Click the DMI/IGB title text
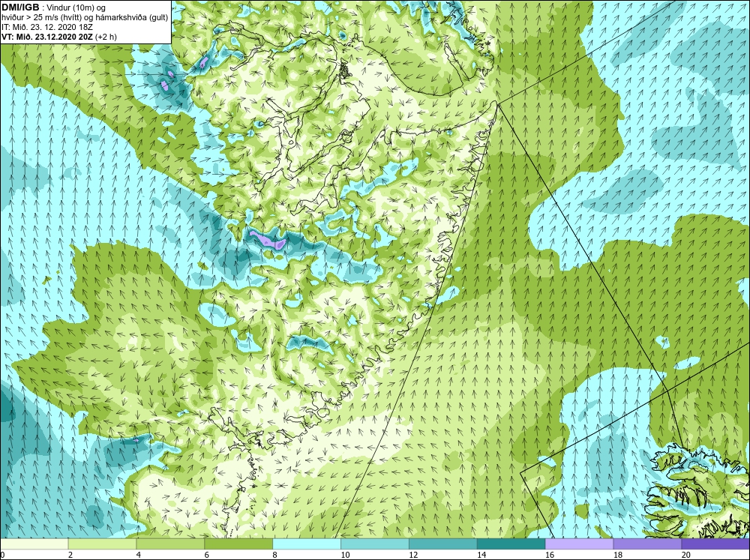 (20, 7)
